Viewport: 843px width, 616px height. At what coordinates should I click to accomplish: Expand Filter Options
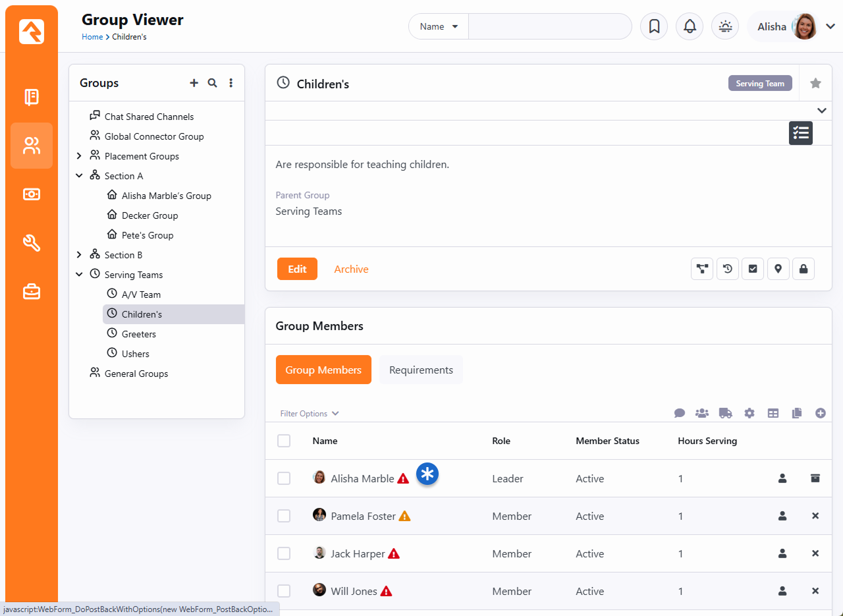309,414
